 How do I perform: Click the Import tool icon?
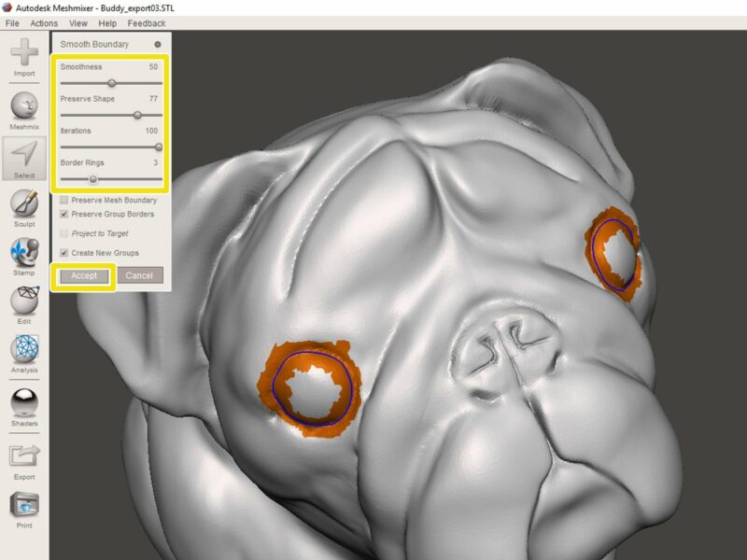24,53
